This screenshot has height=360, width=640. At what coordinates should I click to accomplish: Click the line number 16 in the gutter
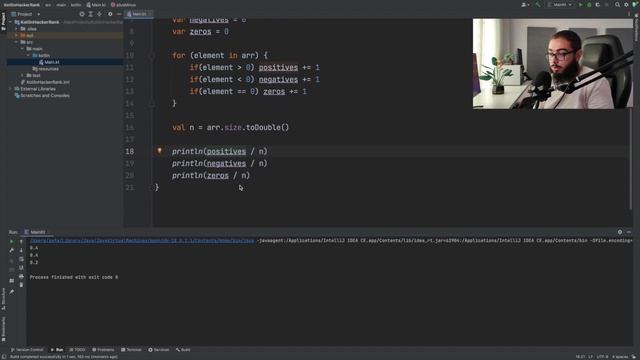129,127
